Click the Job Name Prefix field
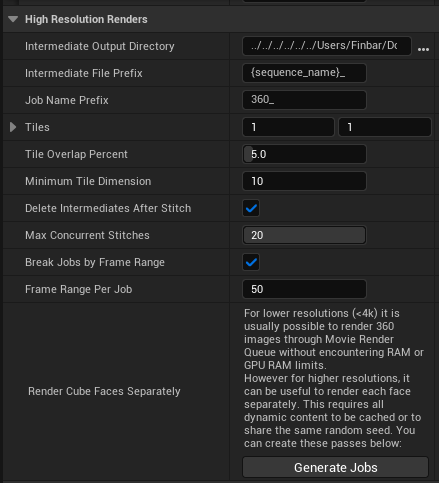 [304, 100]
